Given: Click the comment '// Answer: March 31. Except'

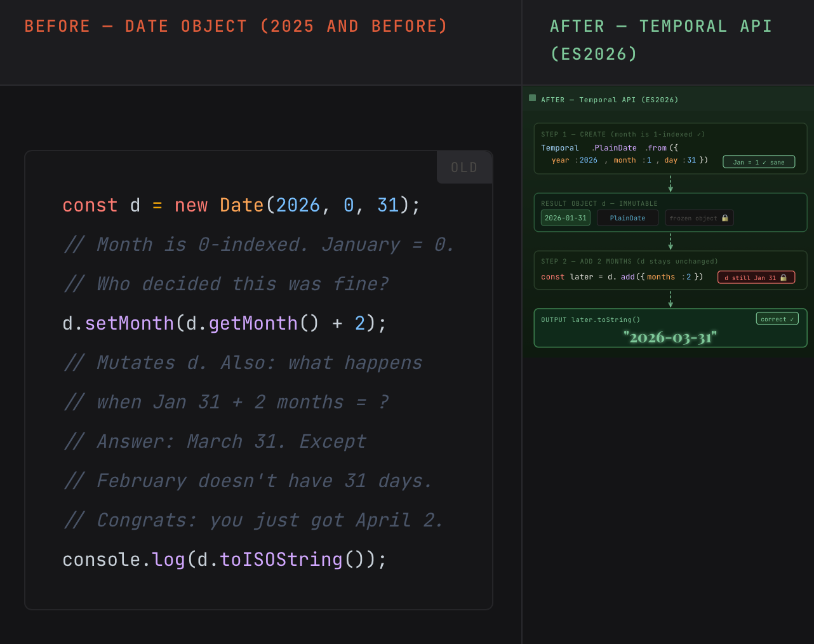Looking at the screenshot, I should 215,441.
